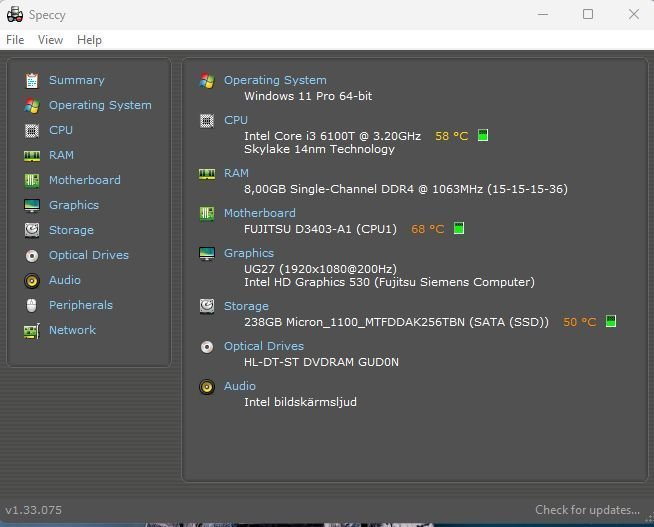Click the Storage heading in summary panel
The image size is (654, 527).
pos(246,306)
